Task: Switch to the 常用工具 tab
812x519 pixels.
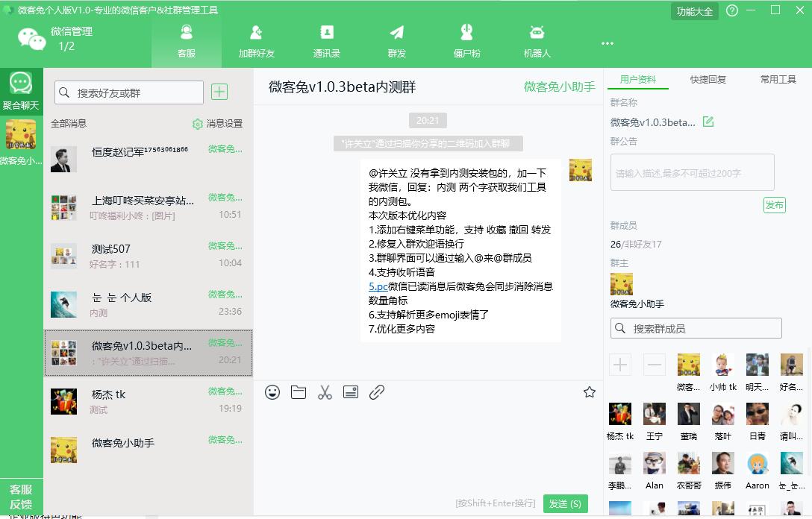Action: pos(778,80)
